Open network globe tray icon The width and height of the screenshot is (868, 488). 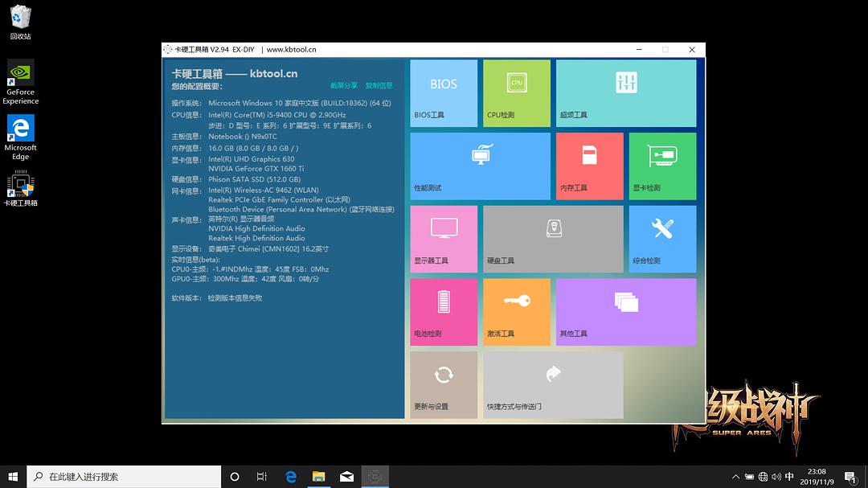pos(763,477)
